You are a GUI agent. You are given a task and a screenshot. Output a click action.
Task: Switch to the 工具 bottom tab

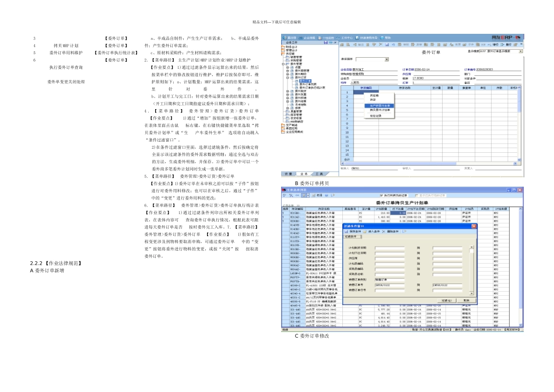320,174
